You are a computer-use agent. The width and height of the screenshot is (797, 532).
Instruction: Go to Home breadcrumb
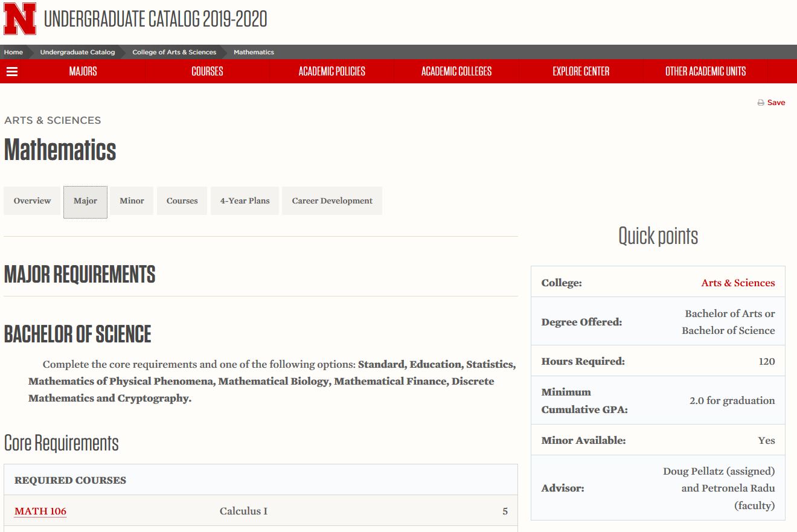click(13, 52)
